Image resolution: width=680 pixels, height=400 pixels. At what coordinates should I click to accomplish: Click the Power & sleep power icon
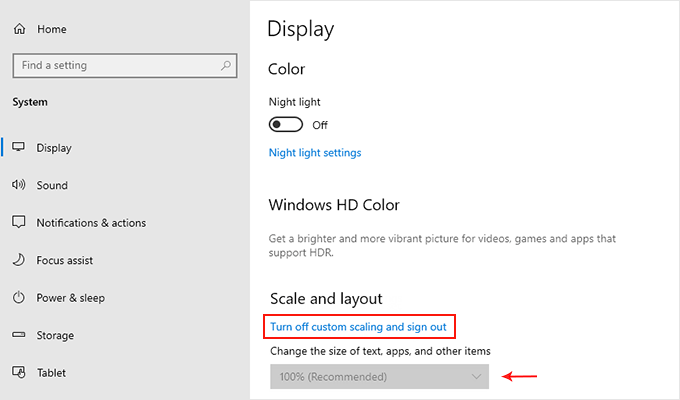click(x=18, y=298)
